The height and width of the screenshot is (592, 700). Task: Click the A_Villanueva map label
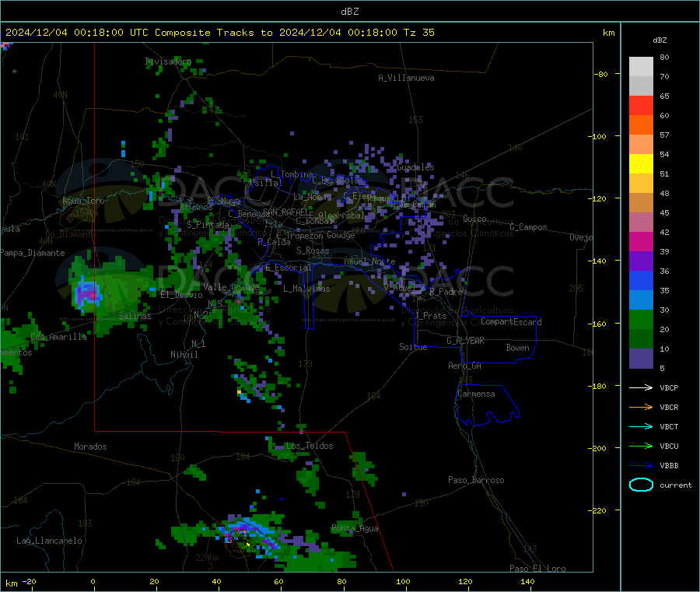406,78
